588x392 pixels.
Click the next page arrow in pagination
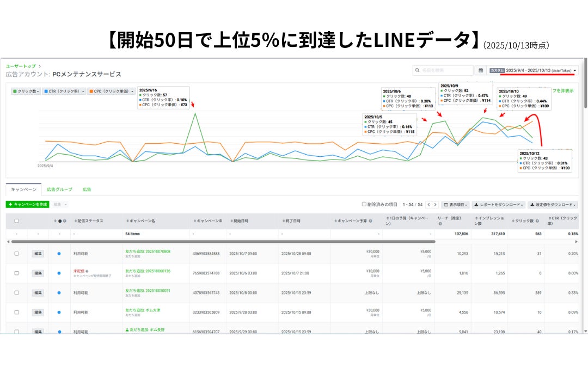coord(434,205)
